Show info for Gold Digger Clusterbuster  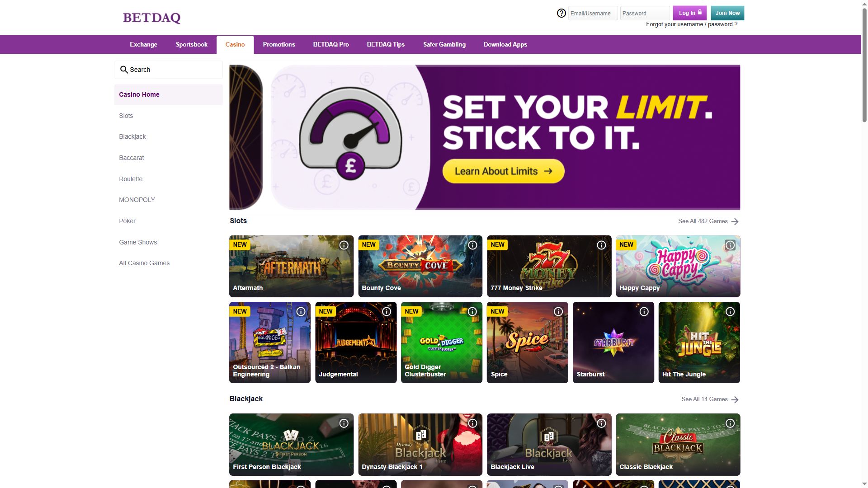click(472, 312)
